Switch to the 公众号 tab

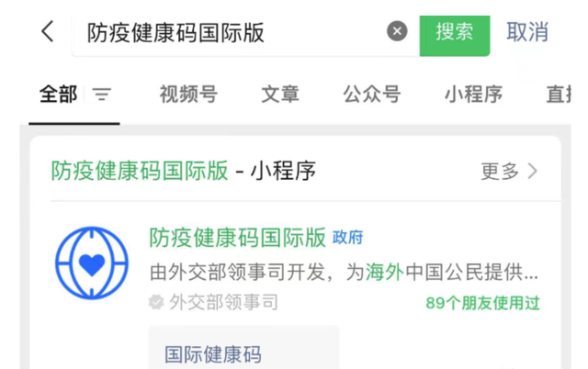point(371,94)
